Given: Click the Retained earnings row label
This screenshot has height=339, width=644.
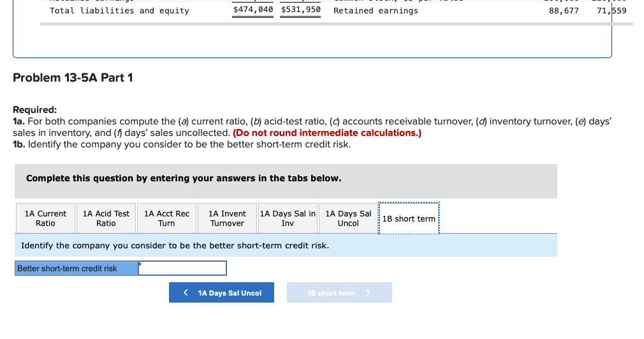Looking at the screenshot, I should pos(376,11).
